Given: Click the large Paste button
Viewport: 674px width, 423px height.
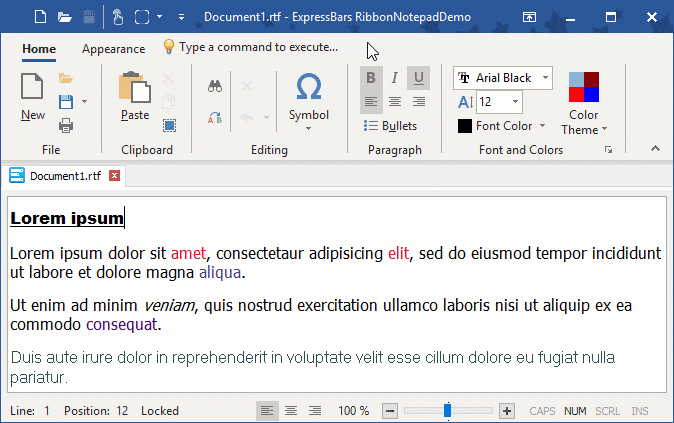Looking at the screenshot, I should 135,97.
